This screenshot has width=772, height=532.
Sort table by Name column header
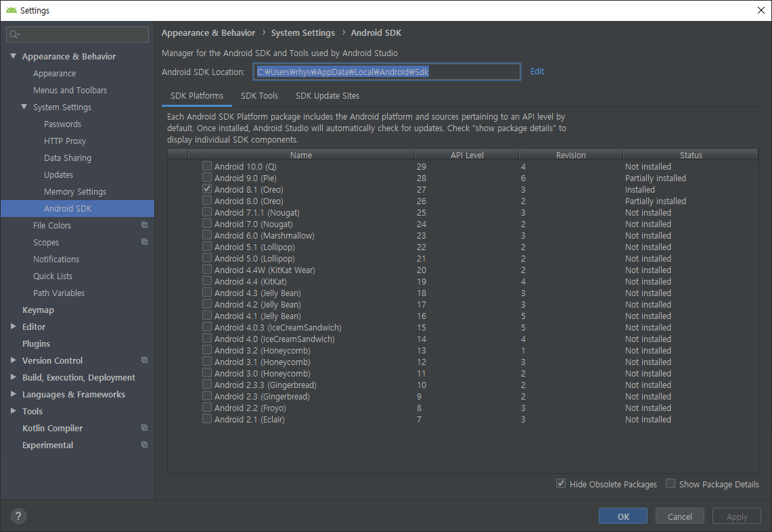pos(301,155)
